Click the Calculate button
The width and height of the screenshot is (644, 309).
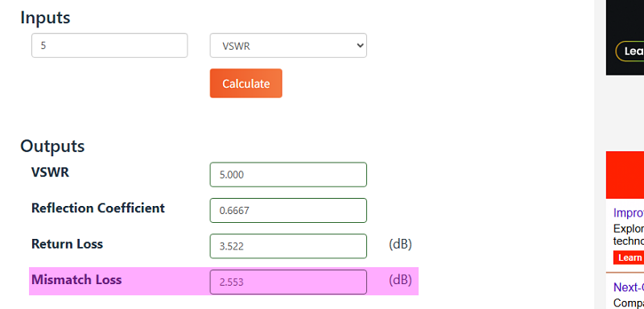(x=246, y=84)
